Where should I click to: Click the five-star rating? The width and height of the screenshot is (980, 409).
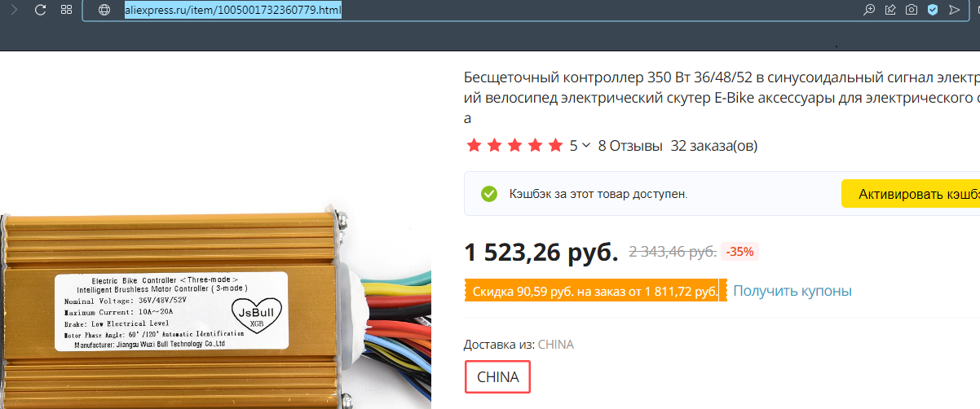point(514,146)
